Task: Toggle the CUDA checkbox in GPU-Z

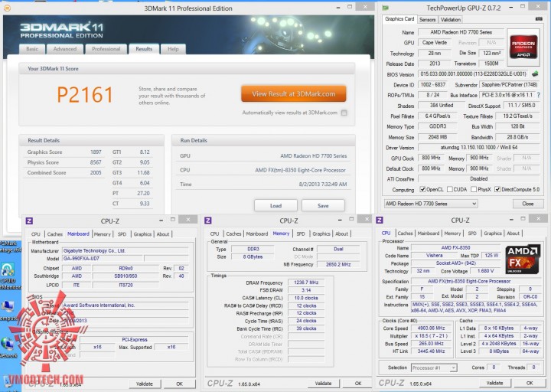Action: coord(450,190)
